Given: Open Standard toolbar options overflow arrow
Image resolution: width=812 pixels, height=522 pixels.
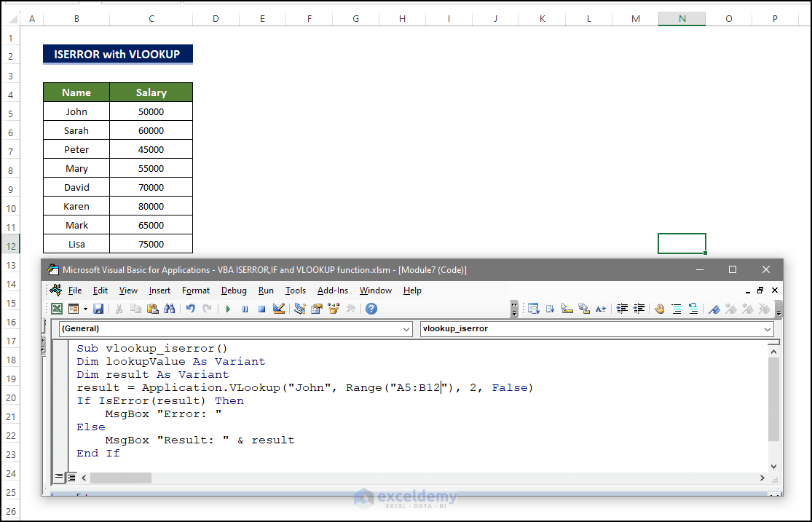Looking at the screenshot, I should [x=514, y=309].
